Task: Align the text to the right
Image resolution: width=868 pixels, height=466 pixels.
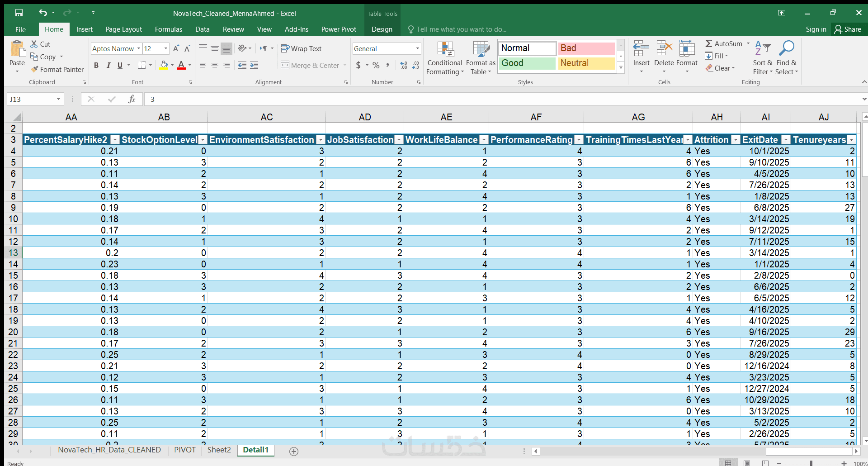Action: click(x=226, y=65)
